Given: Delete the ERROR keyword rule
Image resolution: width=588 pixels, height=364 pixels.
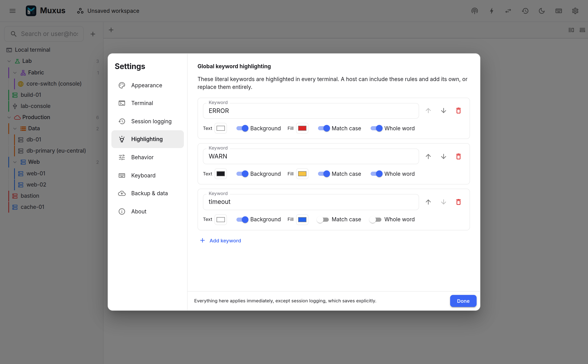Looking at the screenshot, I should click(458, 110).
